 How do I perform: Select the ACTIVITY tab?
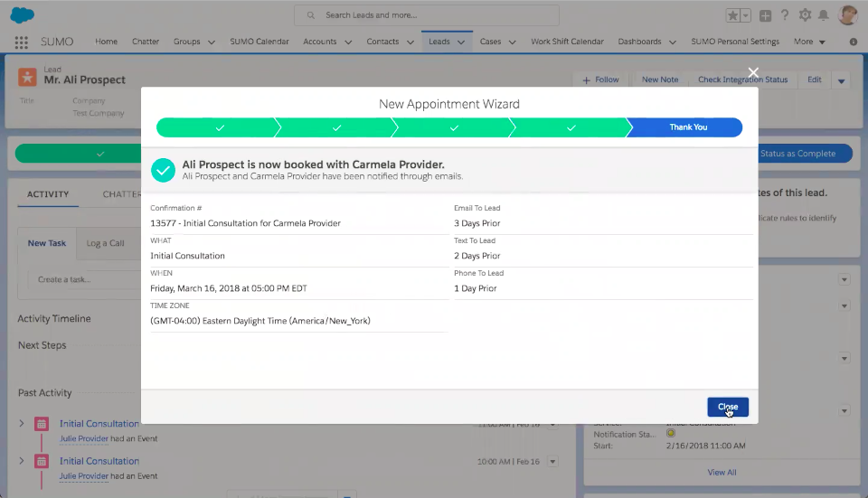tap(48, 194)
